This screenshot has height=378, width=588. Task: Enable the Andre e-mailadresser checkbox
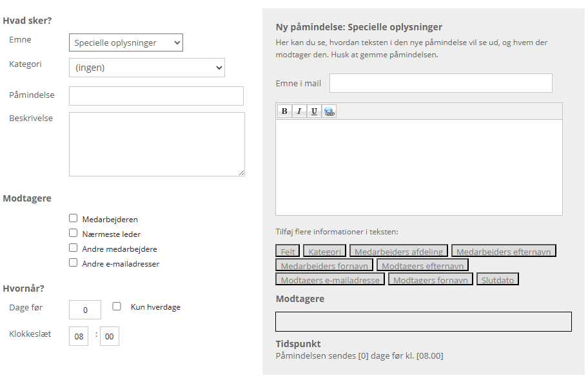[73, 263]
